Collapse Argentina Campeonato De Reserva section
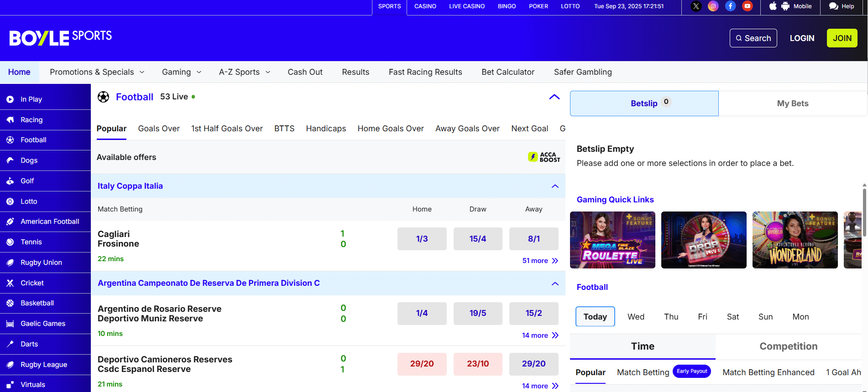 [x=555, y=284]
